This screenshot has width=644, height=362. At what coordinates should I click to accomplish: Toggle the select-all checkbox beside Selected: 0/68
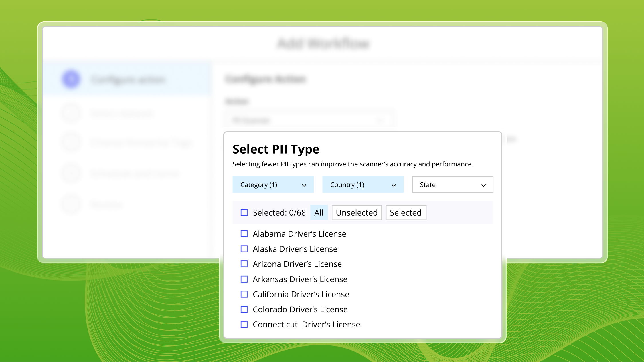point(244,213)
